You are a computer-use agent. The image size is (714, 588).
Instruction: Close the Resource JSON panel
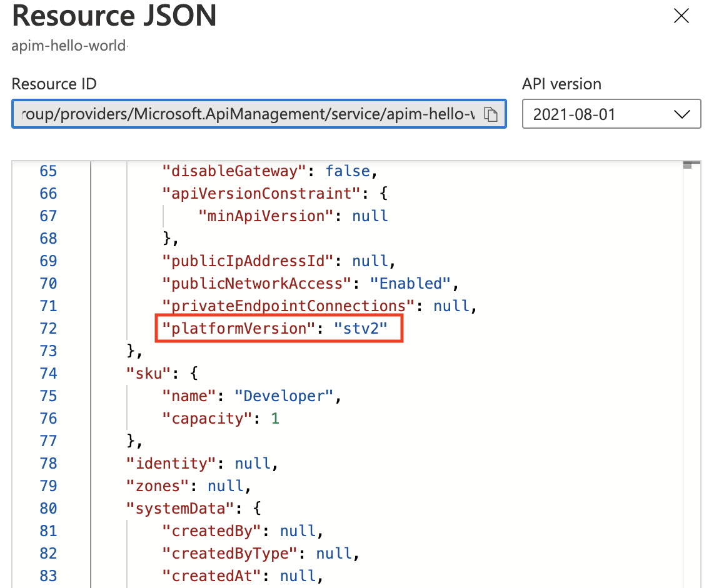[x=681, y=16]
